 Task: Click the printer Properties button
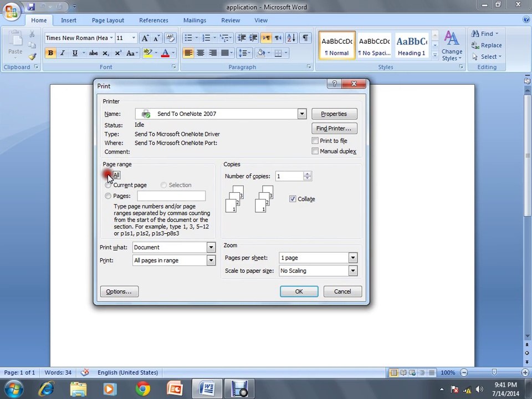click(334, 114)
